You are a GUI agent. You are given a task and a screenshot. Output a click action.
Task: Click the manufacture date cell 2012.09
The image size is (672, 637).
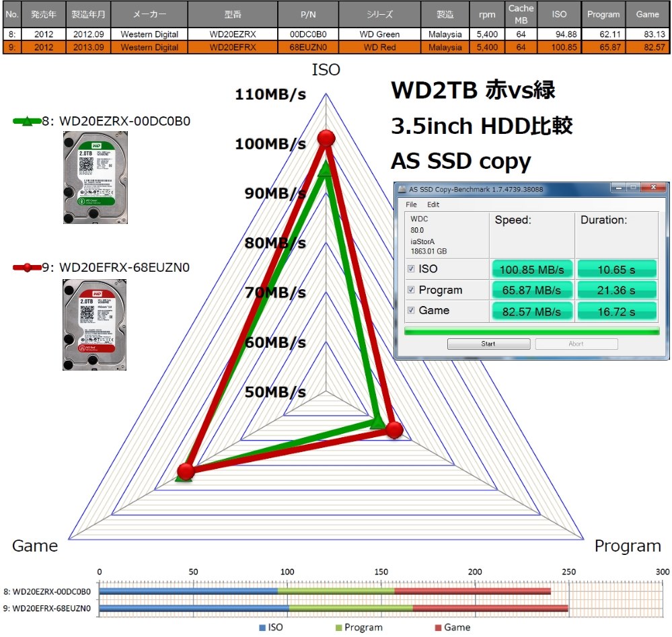[x=88, y=34]
